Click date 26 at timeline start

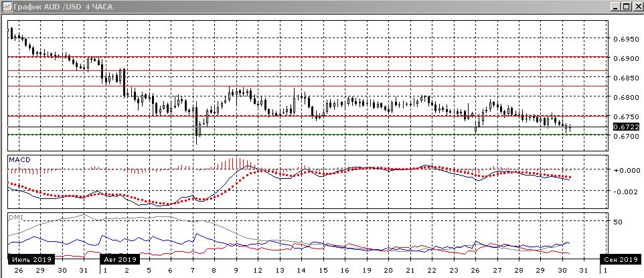[x=17, y=270]
